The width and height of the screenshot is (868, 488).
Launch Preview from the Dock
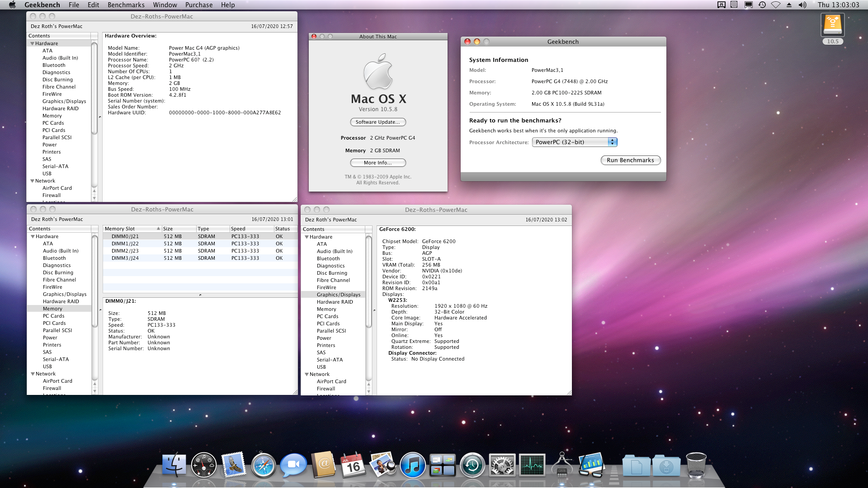click(382, 465)
